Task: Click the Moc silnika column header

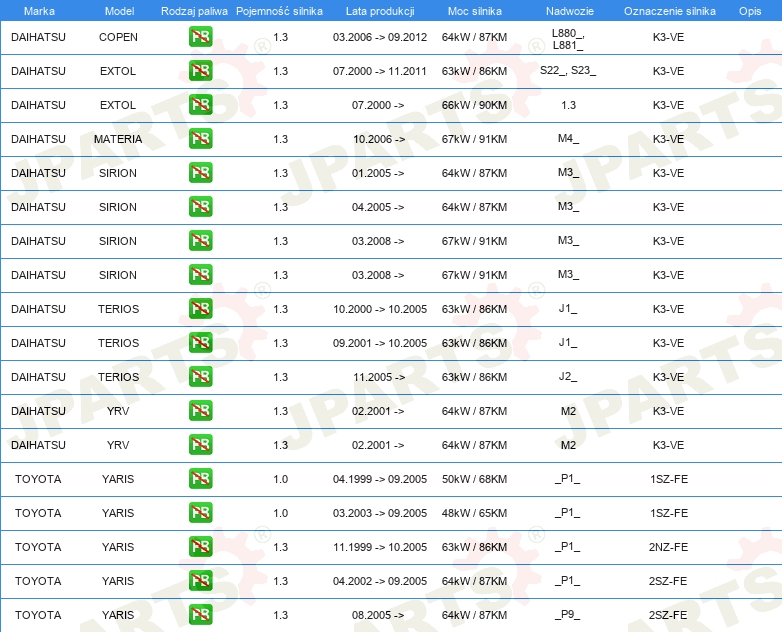Action: click(x=475, y=11)
